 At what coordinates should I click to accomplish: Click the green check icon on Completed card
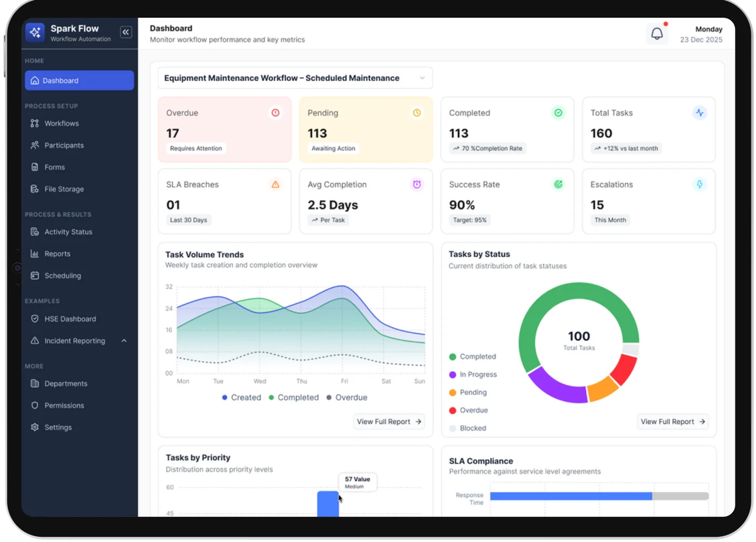coord(558,113)
